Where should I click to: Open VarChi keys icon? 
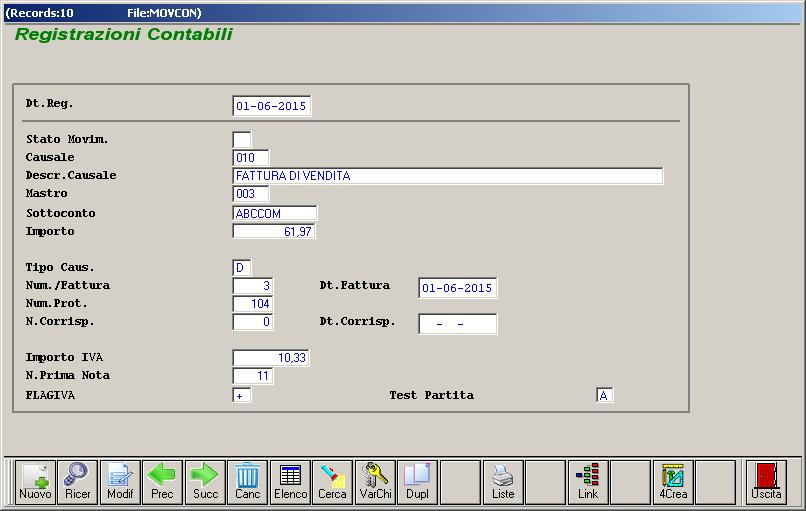(375, 482)
